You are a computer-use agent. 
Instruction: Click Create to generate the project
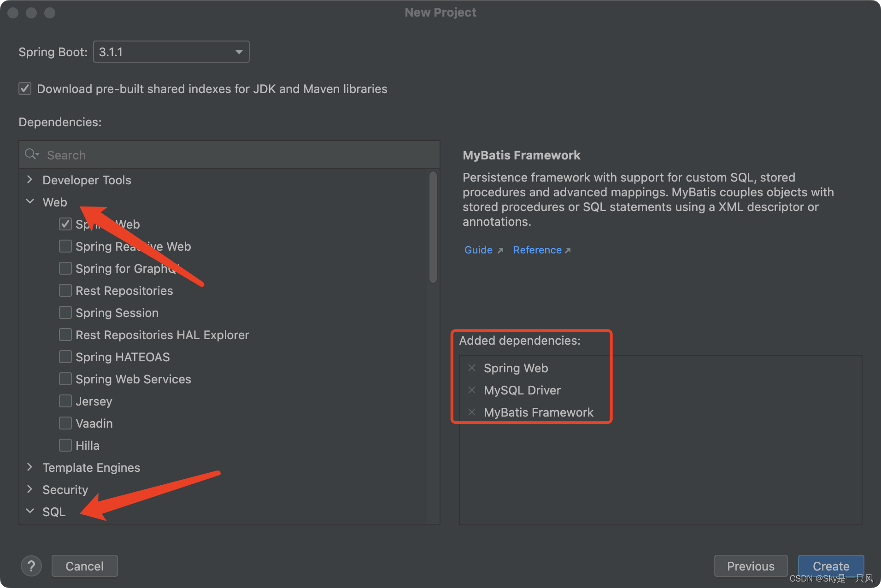point(831,566)
